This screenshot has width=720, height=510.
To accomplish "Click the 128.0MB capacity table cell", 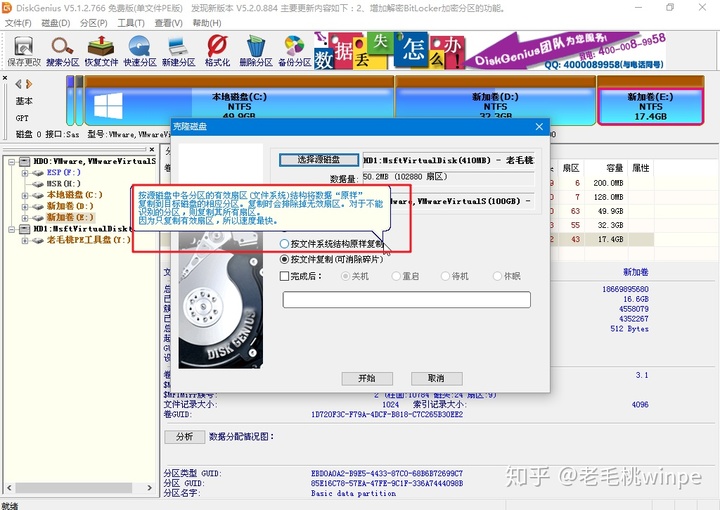I will point(608,197).
